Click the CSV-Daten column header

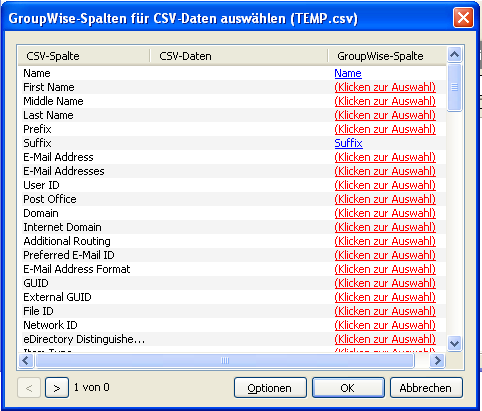coord(239,56)
